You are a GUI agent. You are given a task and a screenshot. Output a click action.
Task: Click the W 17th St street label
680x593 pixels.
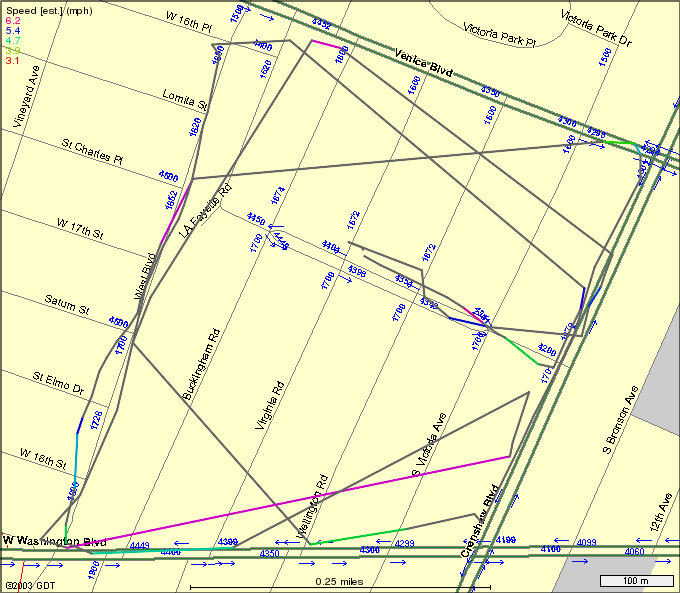point(80,229)
